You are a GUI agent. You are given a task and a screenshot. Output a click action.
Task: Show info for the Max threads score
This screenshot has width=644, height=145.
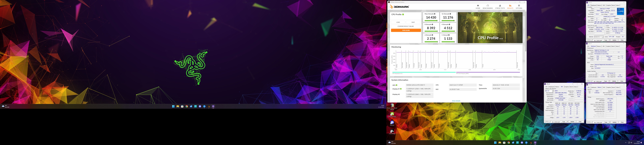tap(435, 14)
